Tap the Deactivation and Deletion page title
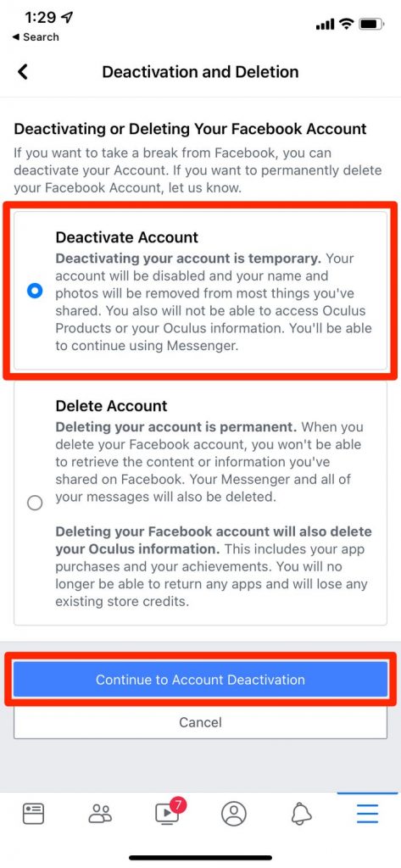Image resolution: width=401 pixels, height=868 pixels. [x=200, y=72]
